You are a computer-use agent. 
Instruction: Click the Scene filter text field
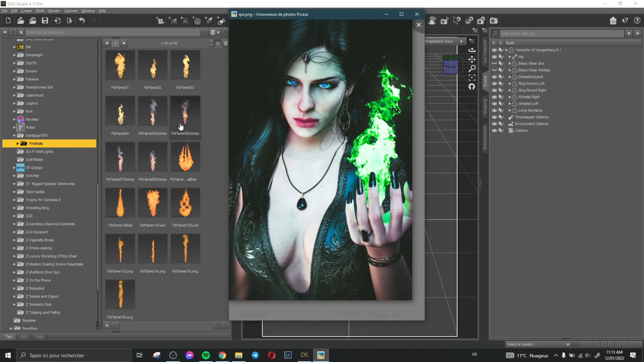562,34
